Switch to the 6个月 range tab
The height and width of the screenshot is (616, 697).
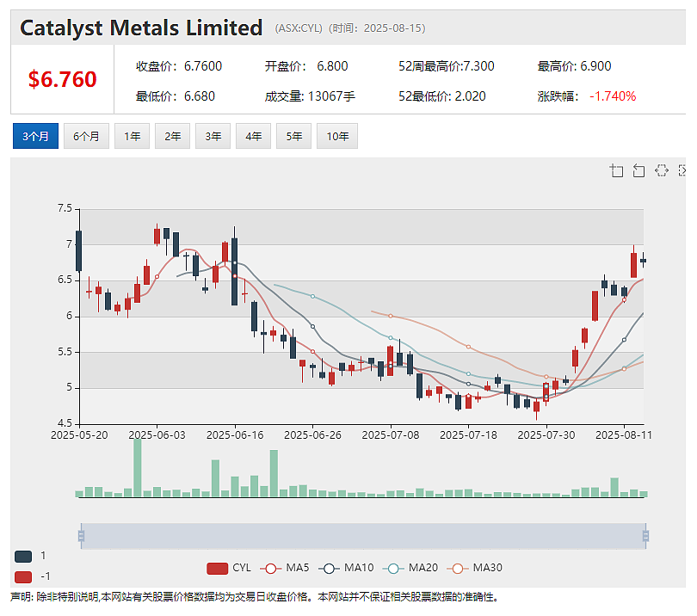pyautogui.click(x=86, y=136)
